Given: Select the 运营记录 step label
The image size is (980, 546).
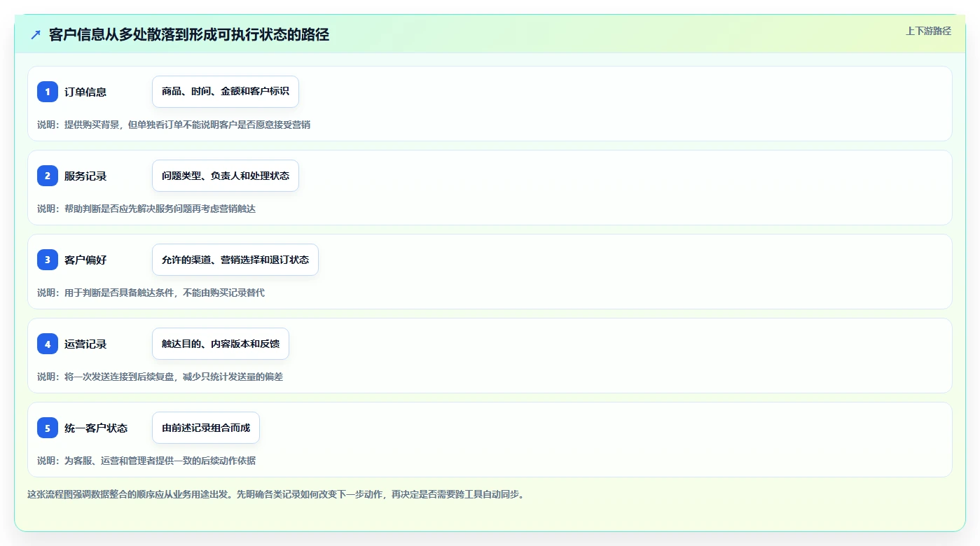Looking at the screenshot, I should (x=85, y=344).
